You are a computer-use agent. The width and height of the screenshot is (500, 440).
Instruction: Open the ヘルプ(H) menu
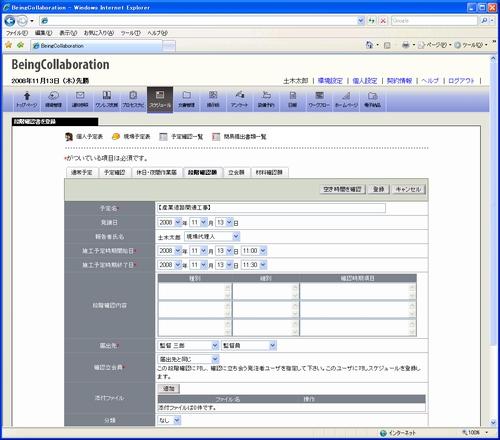pos(157,33)
